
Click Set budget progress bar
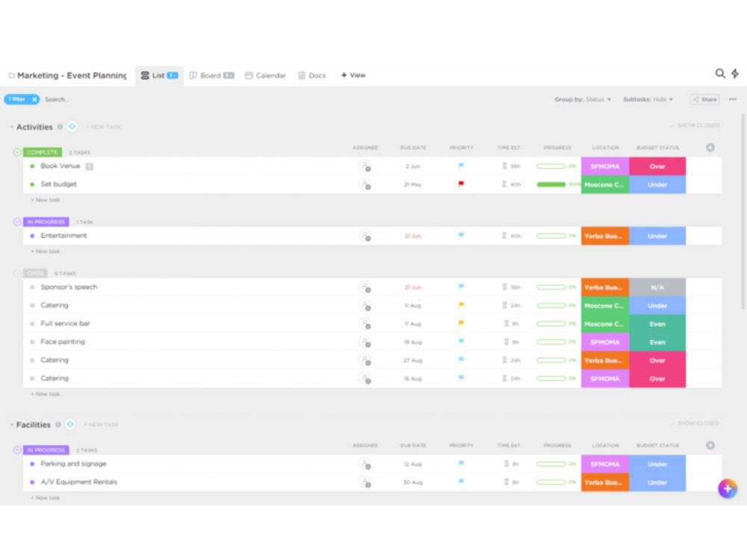tap(551, 184)
